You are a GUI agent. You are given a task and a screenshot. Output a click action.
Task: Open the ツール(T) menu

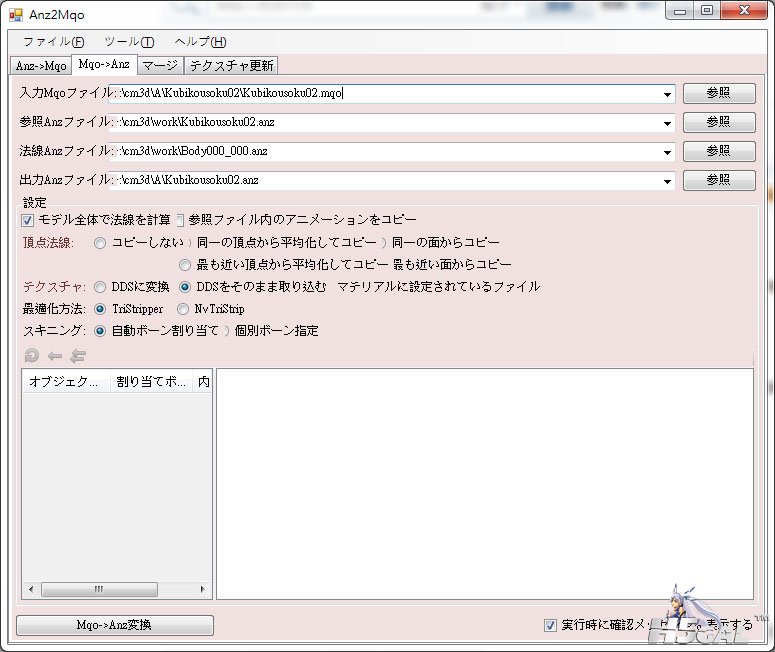click(129, 42)
